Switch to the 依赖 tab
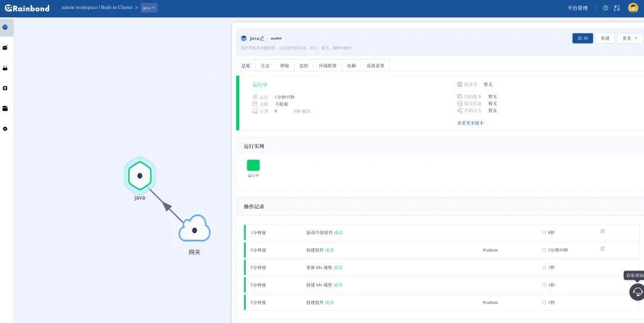644x323 pixels. tap(352, 66)
